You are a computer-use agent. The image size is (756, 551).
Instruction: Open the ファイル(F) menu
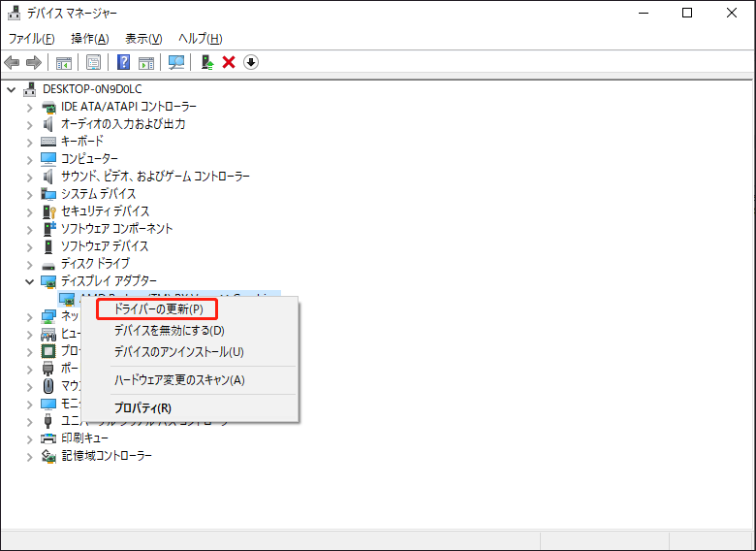[31, 39]
